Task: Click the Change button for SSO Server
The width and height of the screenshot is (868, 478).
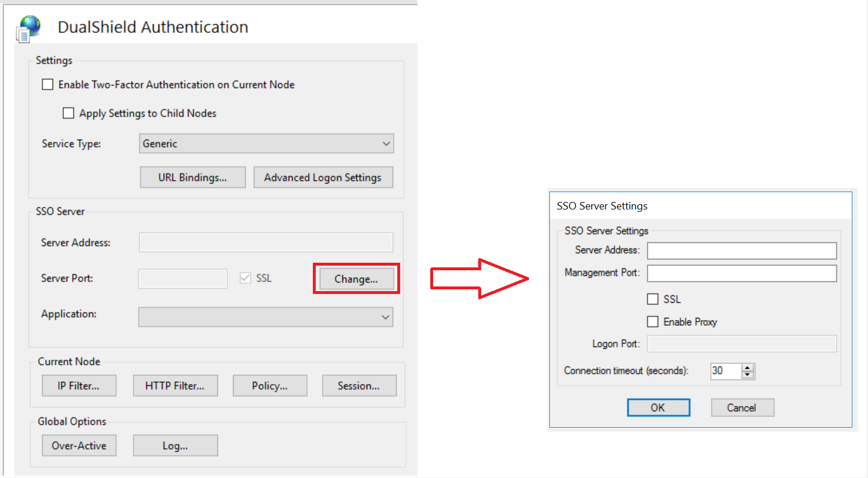Action: (356, 279)
